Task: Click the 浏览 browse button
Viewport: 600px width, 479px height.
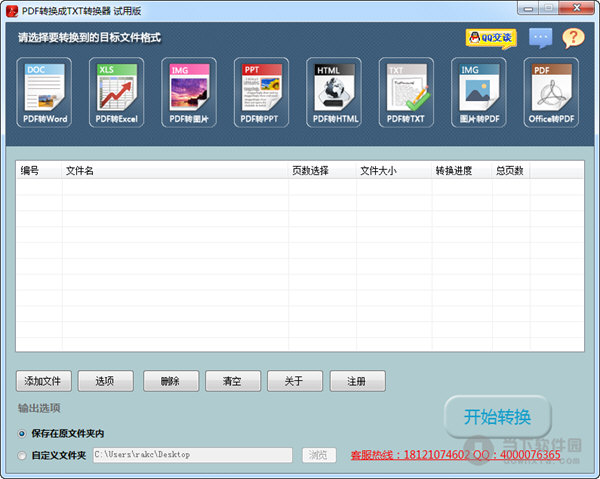Action: 319,455
